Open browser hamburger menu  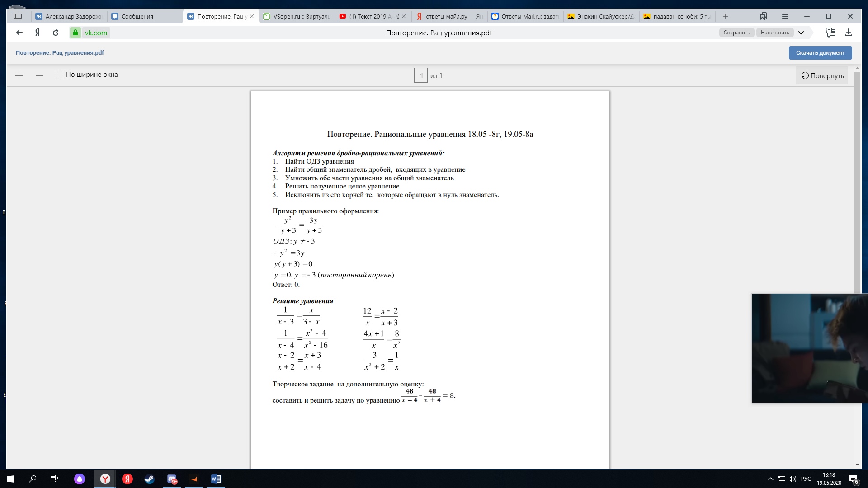click(785, 16)
